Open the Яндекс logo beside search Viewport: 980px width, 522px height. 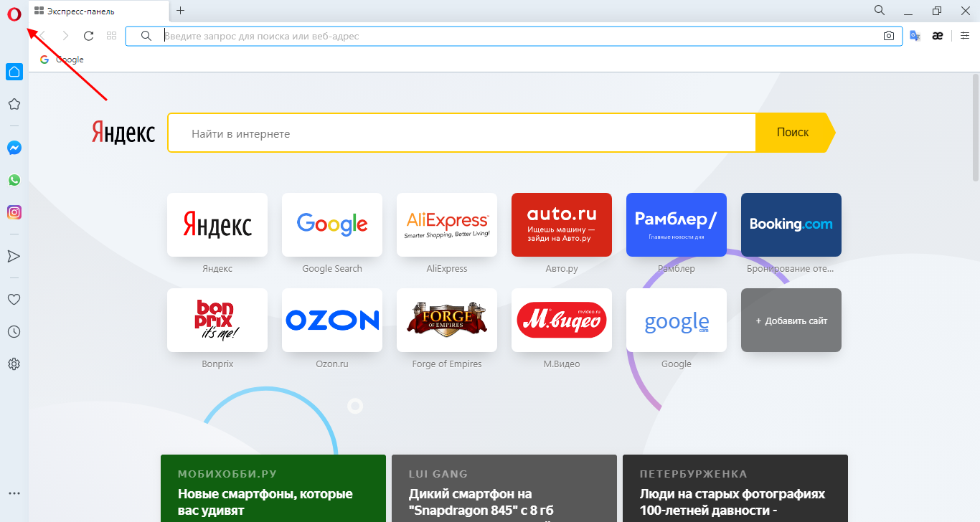coord(123,133)
